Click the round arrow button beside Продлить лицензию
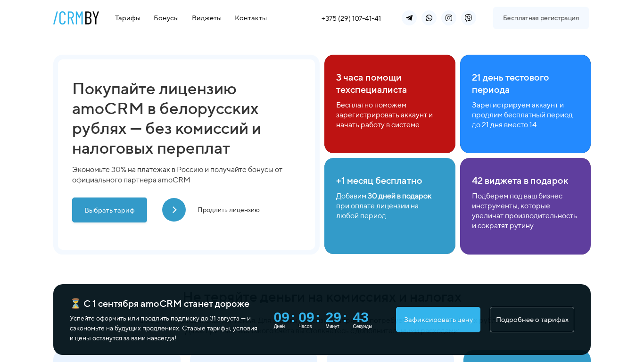The width and height of the screenshot is (644, 362). point(174,210)
